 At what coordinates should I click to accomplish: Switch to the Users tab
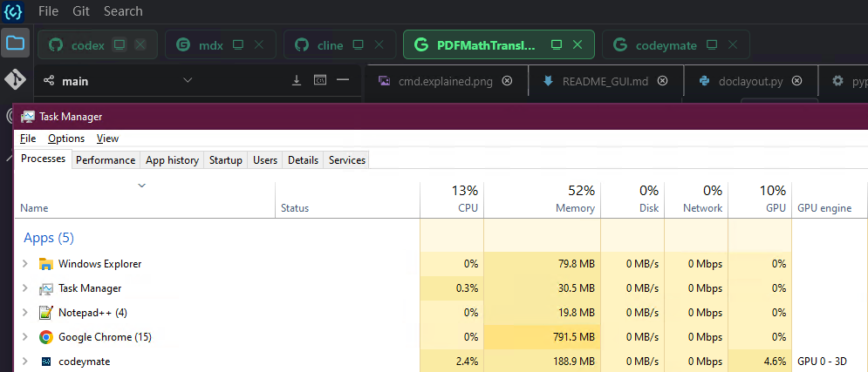[265, 160]
